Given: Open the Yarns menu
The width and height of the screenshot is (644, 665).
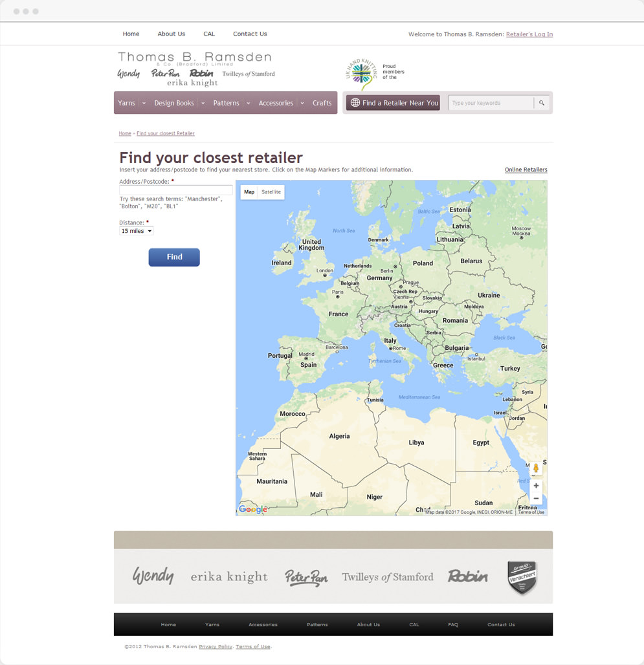Looking at the screenshot, I should click(126, 103).
